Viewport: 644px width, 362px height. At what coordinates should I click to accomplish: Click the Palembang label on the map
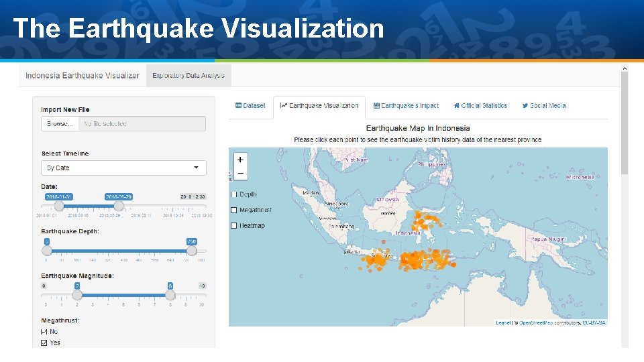[x=341, y=227]
